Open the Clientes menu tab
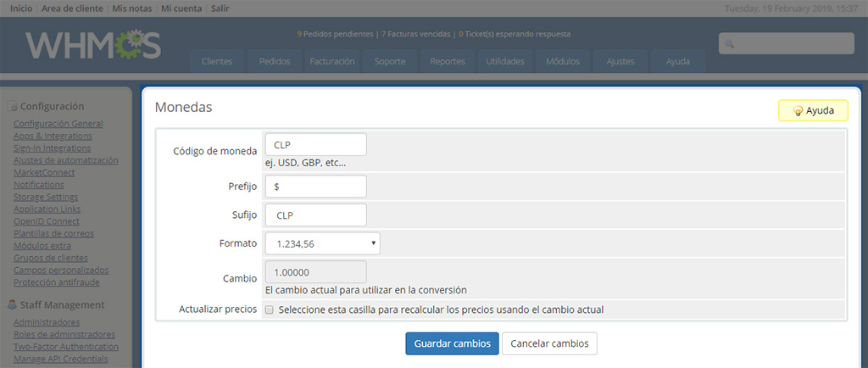868x368 pixels. [217, 61]
